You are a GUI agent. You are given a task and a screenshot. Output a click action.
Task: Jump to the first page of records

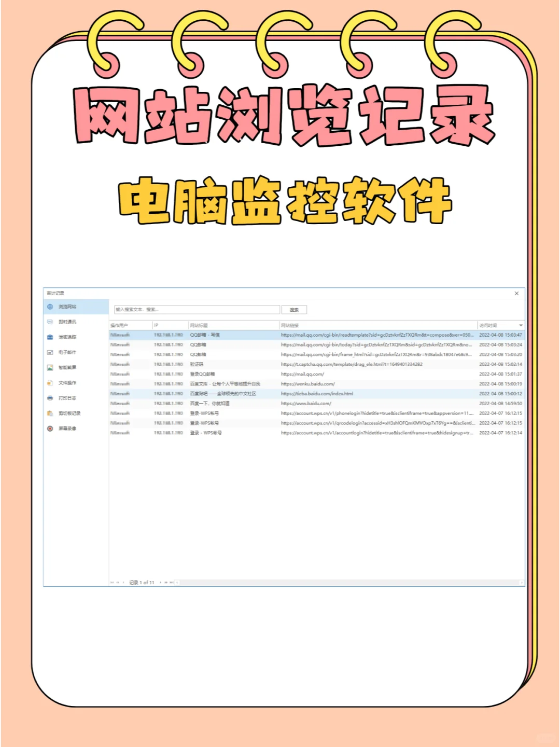(x=112, y=582)
